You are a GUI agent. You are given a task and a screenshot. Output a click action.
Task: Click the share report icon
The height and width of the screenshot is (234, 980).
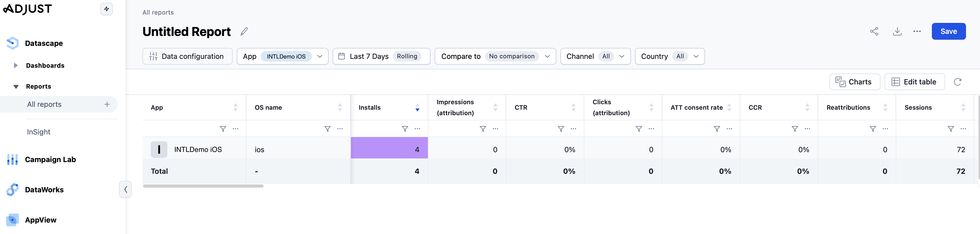(874, 32)
